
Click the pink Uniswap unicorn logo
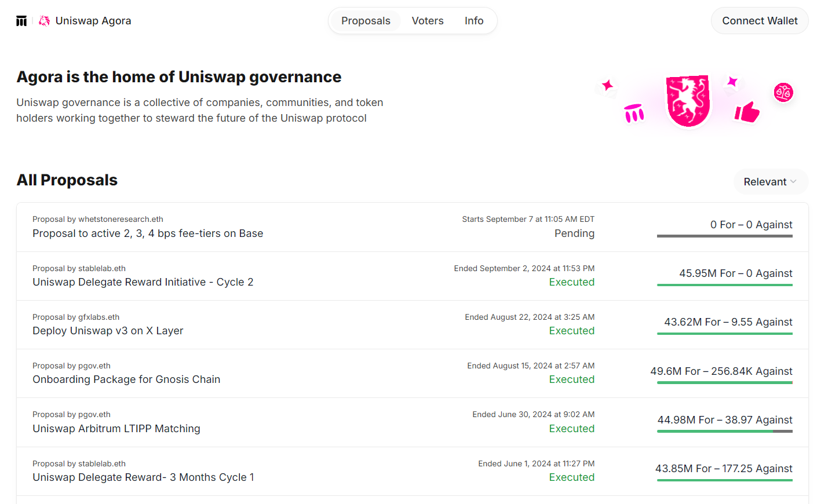pos(44,21)
